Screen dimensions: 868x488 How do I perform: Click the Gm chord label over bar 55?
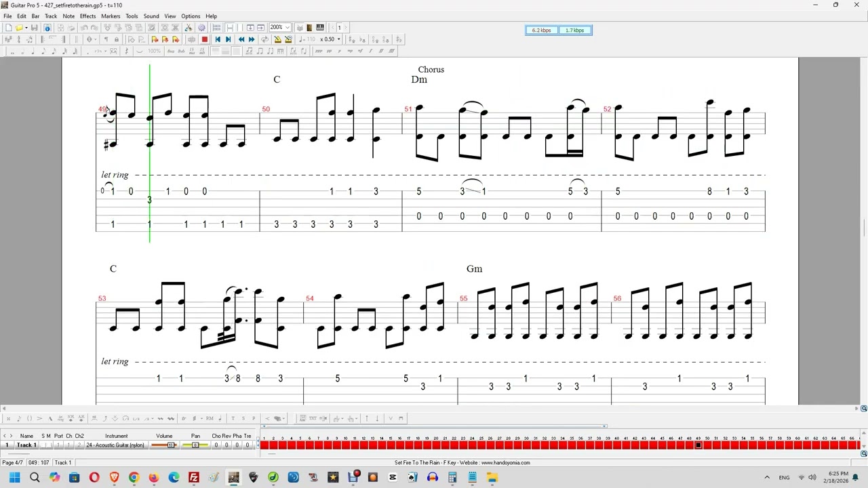click(x=474, y=269)
